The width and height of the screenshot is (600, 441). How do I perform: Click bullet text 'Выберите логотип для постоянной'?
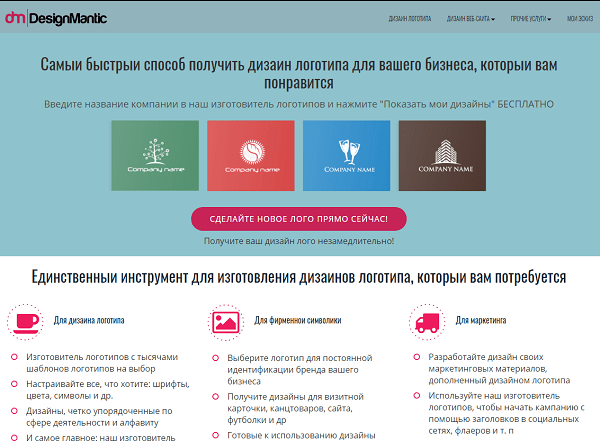300,358
